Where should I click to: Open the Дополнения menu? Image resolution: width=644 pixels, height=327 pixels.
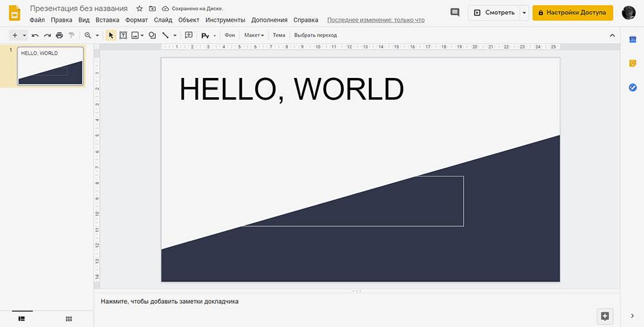[x=269, y=20]
